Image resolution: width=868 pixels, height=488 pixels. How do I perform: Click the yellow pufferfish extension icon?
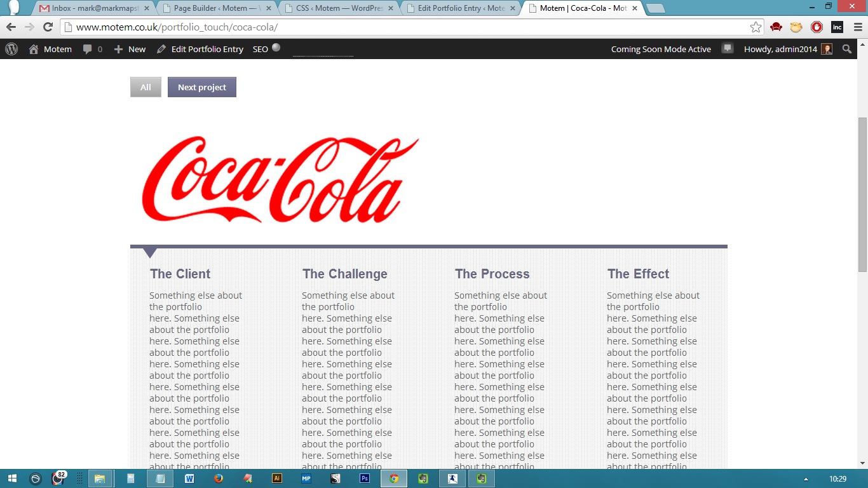pos(796,27)
